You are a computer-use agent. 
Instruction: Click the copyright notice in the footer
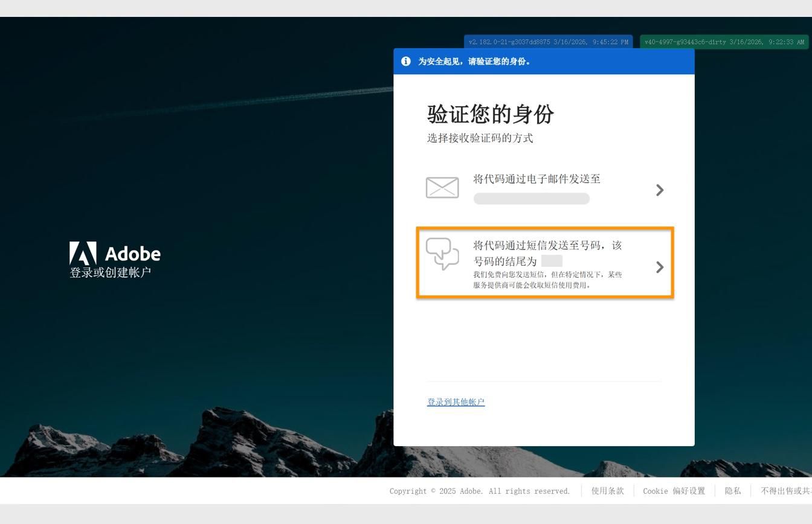[479, 491]
